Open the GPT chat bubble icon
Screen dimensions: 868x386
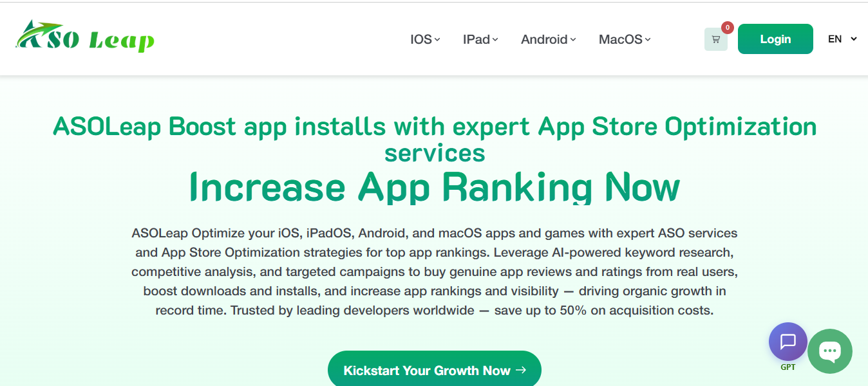[788, 342]
